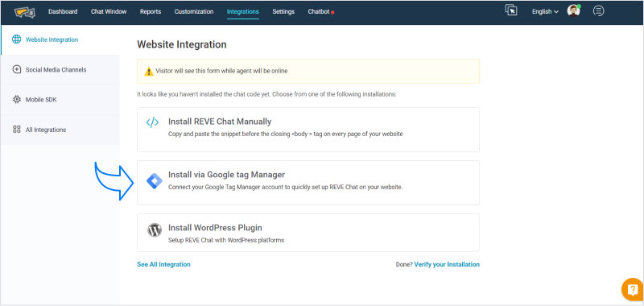Open the orange help question-mark button

633,289
